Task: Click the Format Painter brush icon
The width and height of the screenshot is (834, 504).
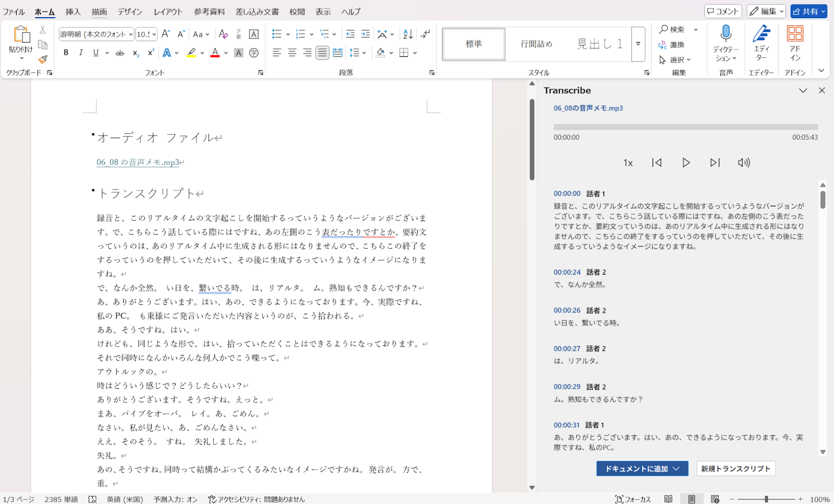Action: (x=43, y=59)
